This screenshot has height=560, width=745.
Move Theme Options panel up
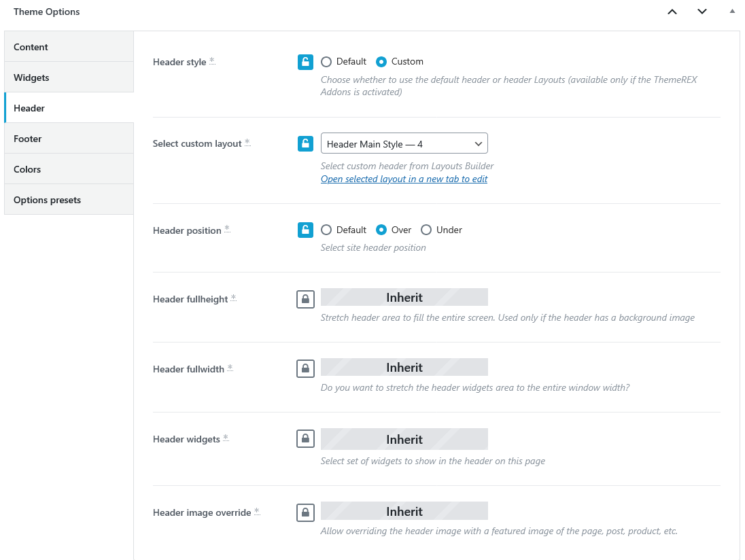(672, 12)
